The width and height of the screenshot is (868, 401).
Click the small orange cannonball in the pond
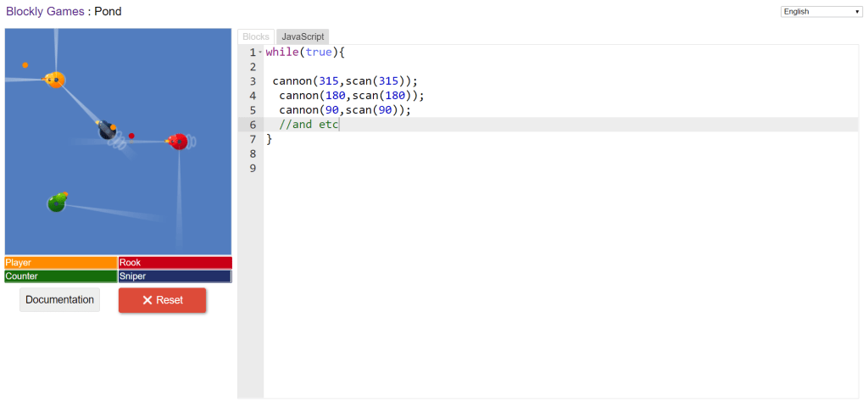coord(25,65)
